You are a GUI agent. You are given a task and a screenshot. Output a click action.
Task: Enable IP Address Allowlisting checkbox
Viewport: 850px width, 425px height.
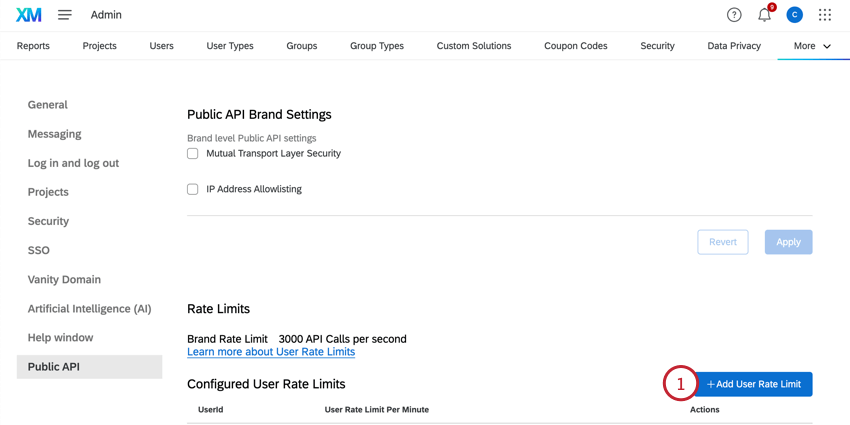pos(193,189)
